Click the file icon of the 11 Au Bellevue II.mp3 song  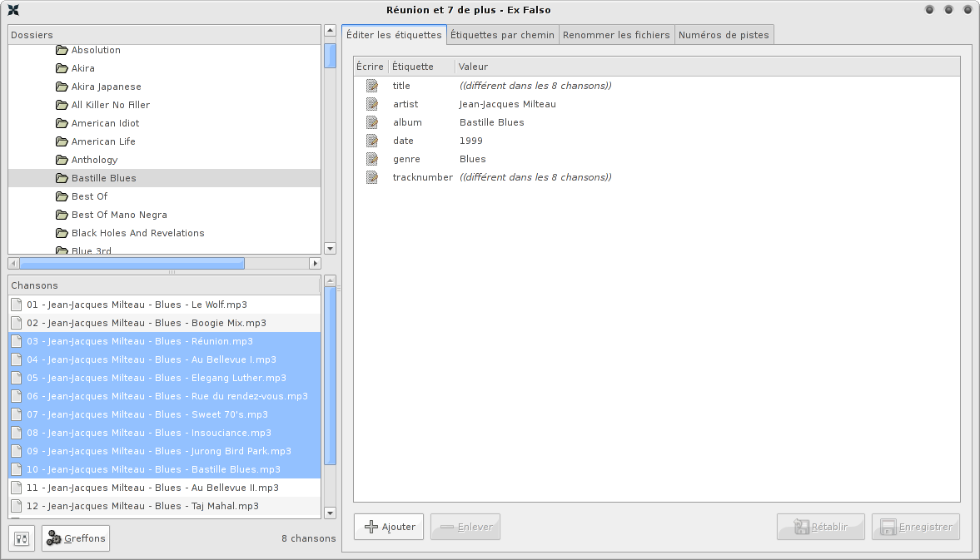pyautogui.click(x=17, y=488)
